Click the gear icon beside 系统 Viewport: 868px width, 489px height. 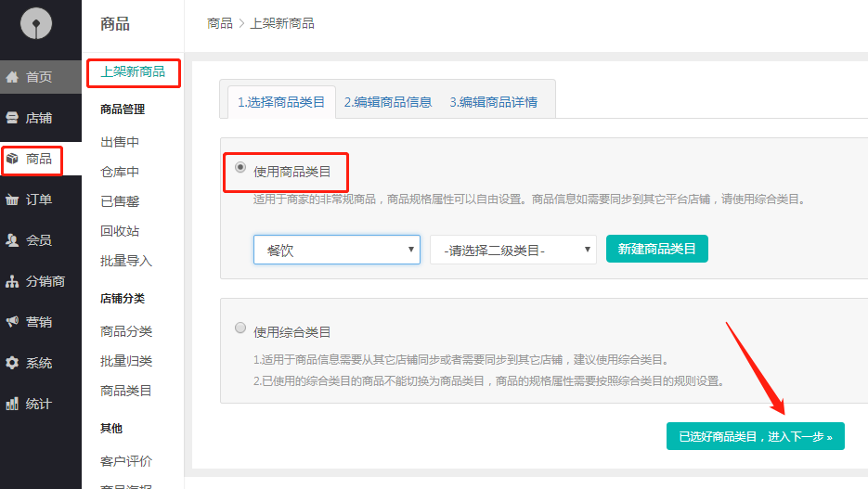[13, 363]
